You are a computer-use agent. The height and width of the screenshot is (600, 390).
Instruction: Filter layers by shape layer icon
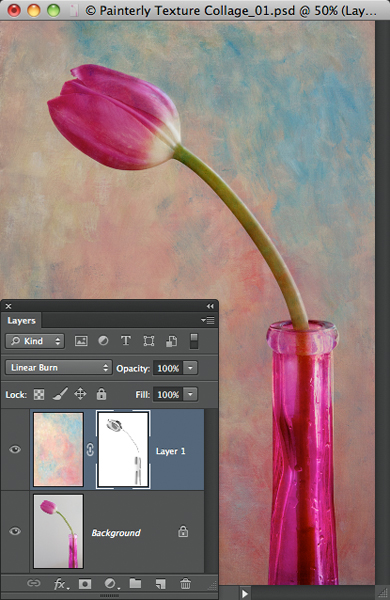tap(148, 341)
